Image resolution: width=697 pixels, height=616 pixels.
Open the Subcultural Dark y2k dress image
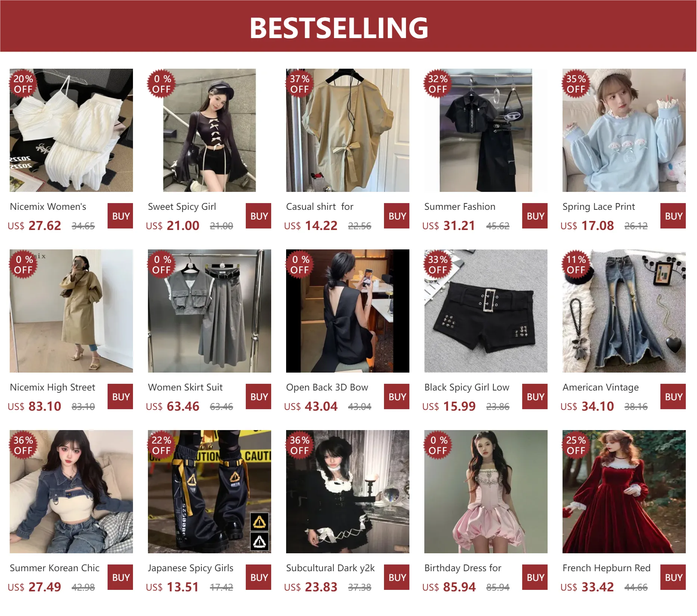[x=348, y=492]
